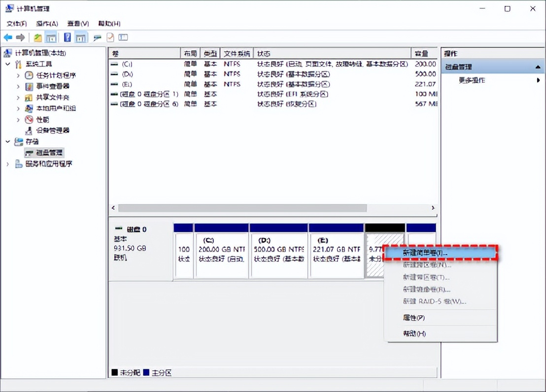Image resolution: width=546 pixels, height=392 pixels.
Task: Click the blue Back arrow in toolbar
Action: tap(8, 37)
